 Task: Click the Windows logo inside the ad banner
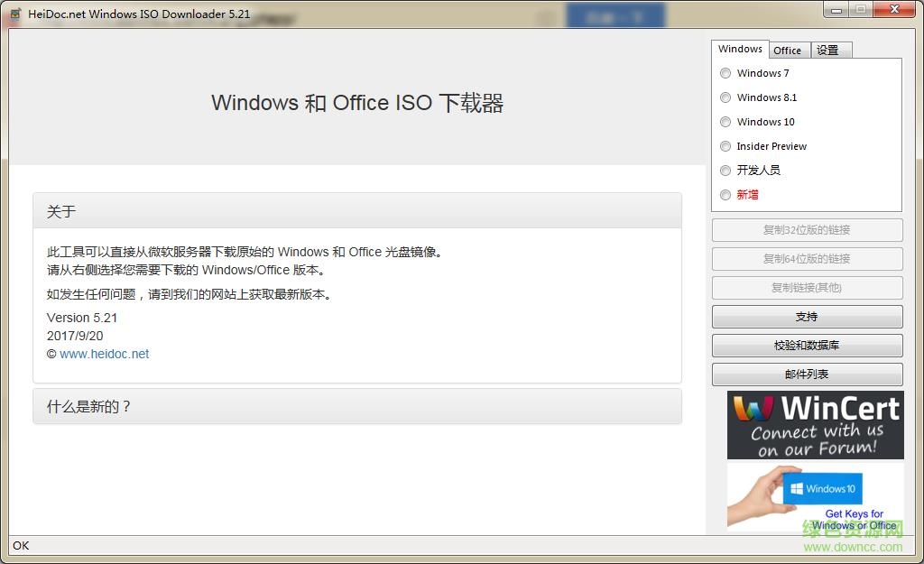[x=797, y=488]
